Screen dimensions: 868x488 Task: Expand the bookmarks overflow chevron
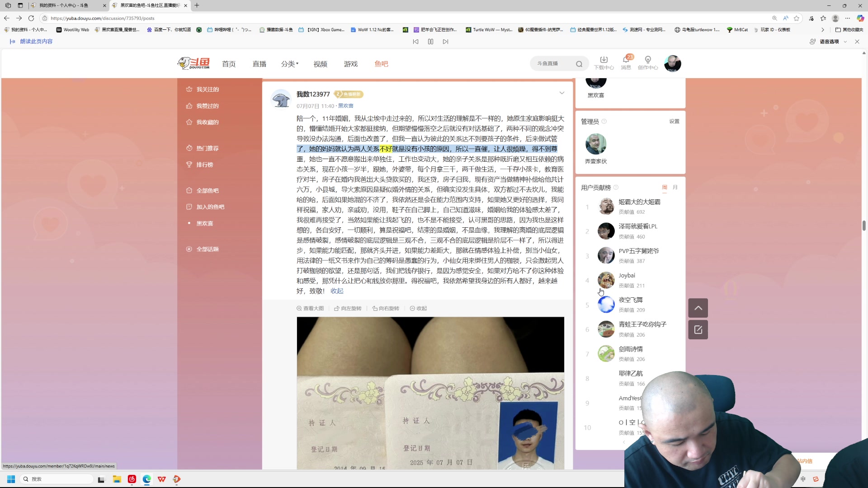pyautogui.click(x=823, y=30)
